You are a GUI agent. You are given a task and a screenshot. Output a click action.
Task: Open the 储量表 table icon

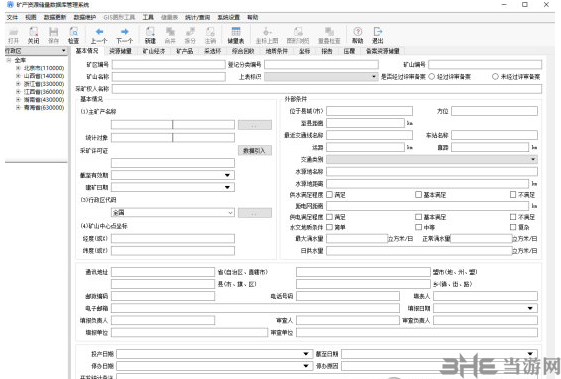[236, 35]
